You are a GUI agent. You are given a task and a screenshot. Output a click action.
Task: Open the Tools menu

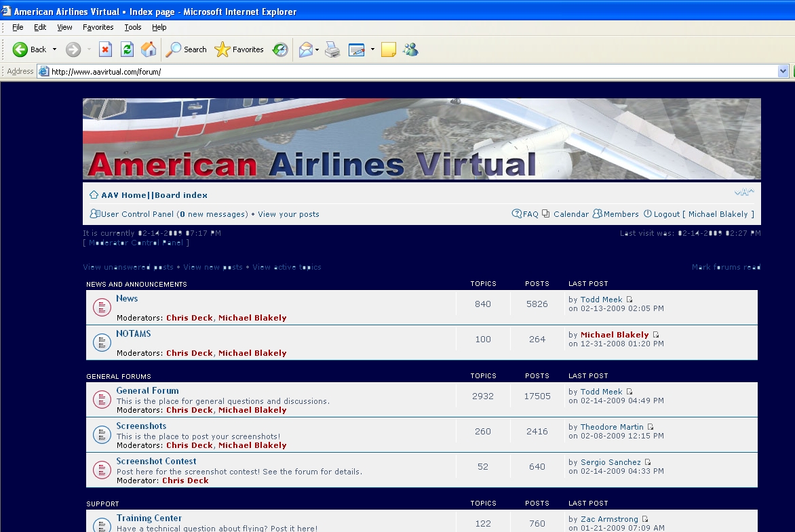(133, 27)
